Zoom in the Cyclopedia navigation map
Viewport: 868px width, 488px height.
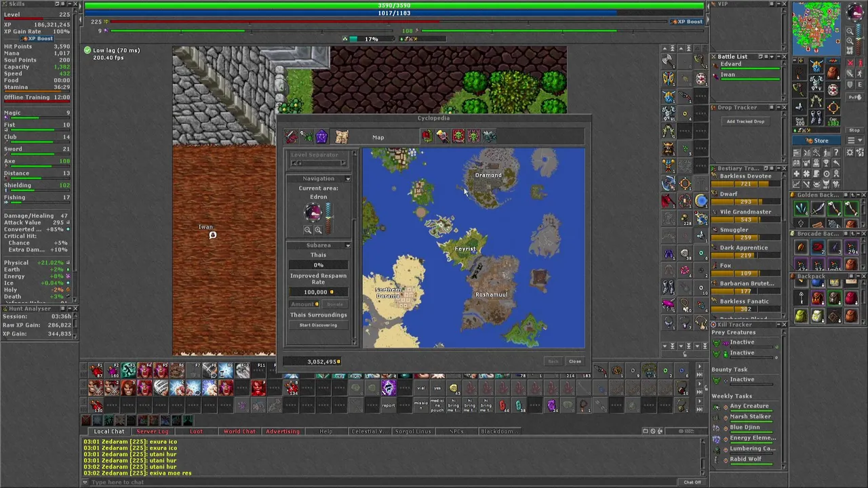tap(318, 230)
